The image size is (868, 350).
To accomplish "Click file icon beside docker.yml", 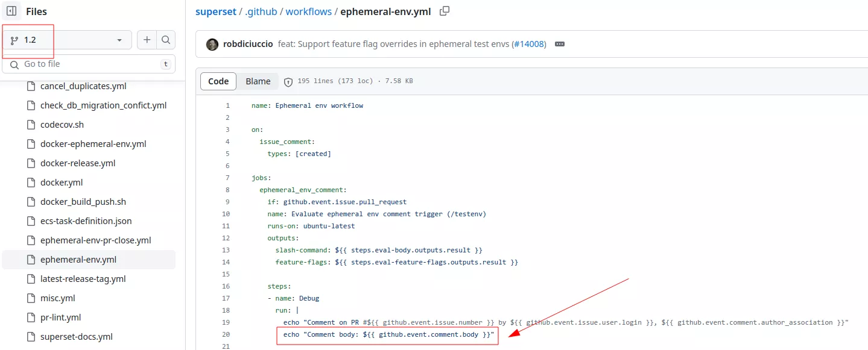I will [x=31, y=183].
